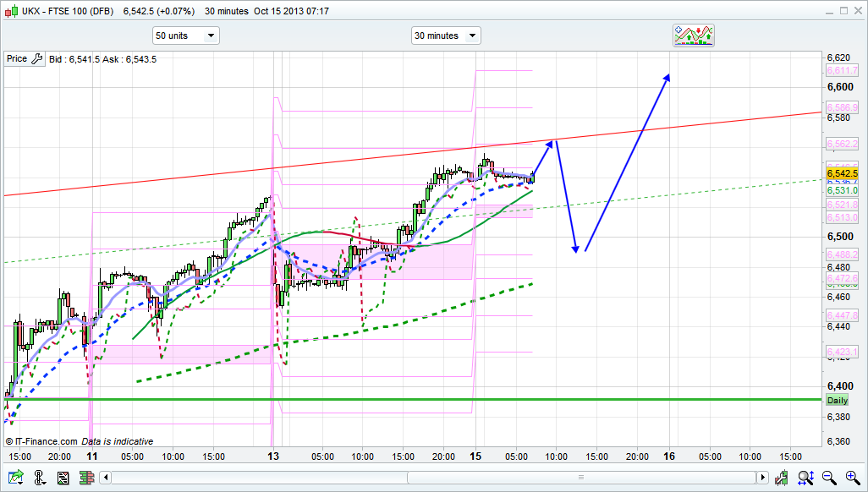
Task: Click the red-green order book bars icon
Action: (x=86, y=478)
